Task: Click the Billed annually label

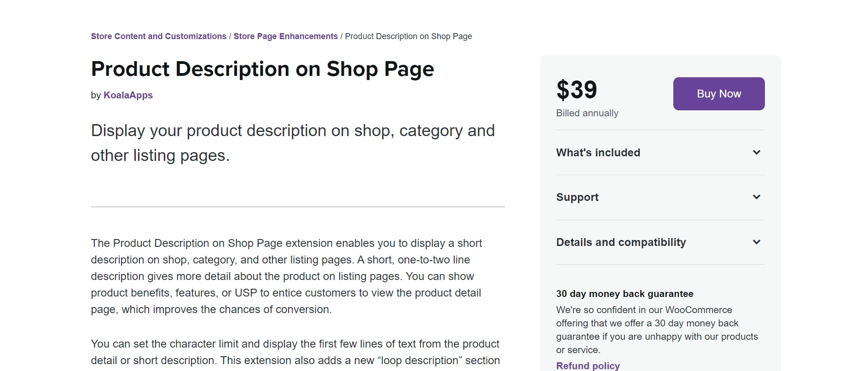Action: tap(587, 113)
